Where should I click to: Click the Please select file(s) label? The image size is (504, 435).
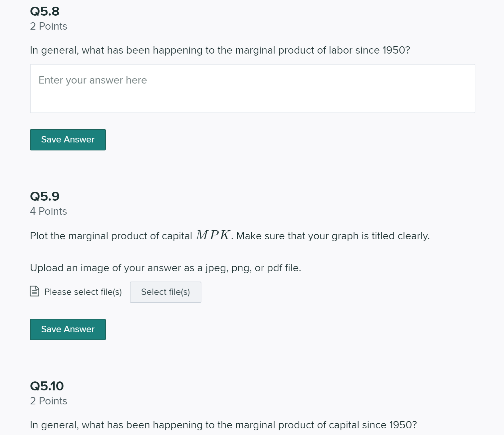point(83,292)
